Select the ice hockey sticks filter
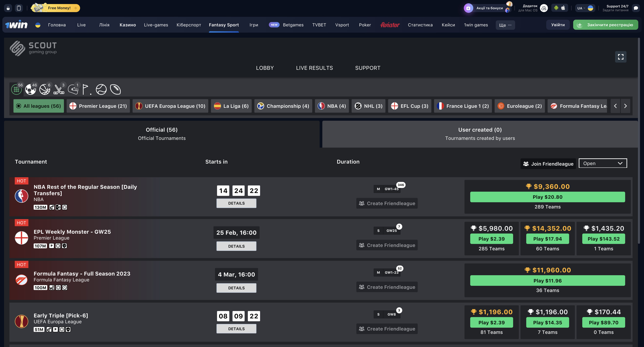 [x=59, y=89]
